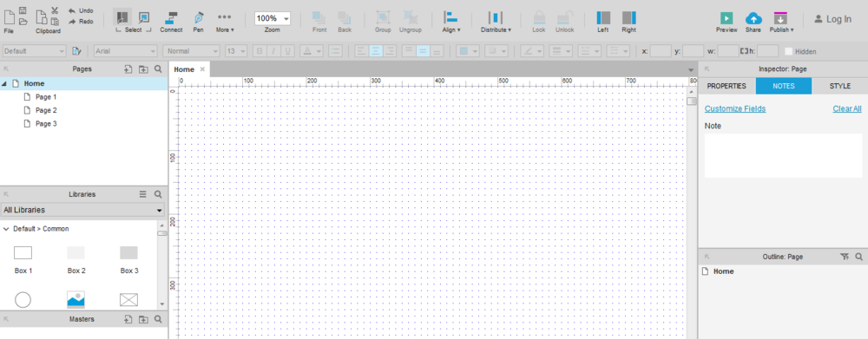
Task: Switch to the STYLE tab
Action: pos(839,87)
